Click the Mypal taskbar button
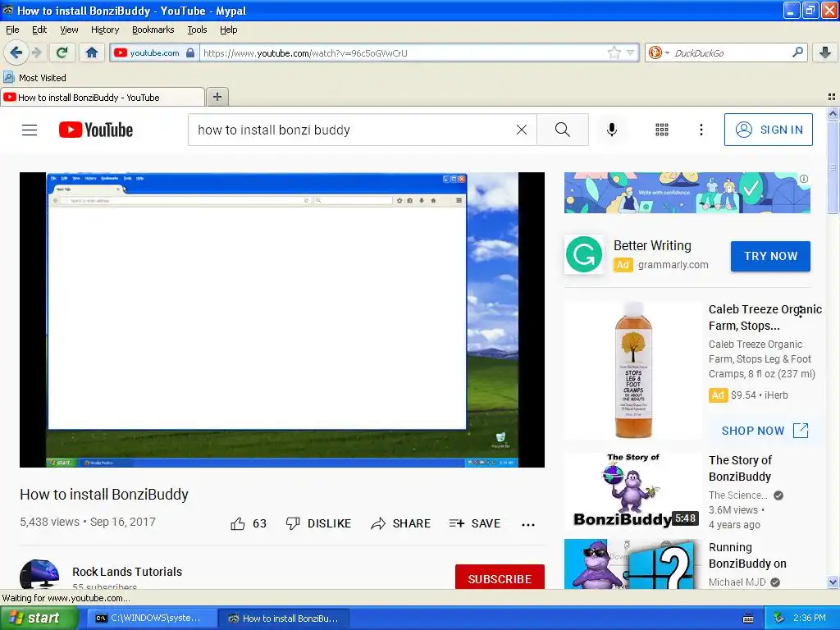Image resolution: width=840 pixels, height=630 pixels. pos(285,618)
